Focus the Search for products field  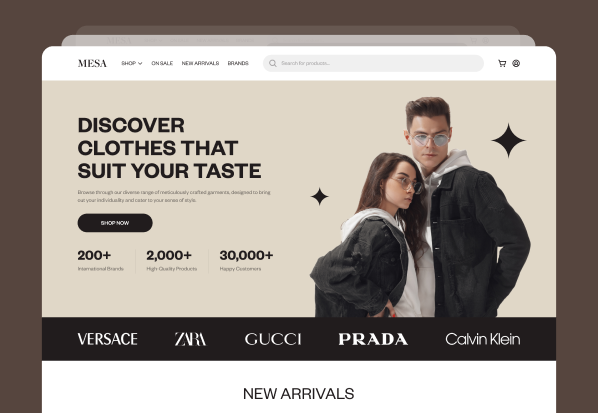point(373,63)
